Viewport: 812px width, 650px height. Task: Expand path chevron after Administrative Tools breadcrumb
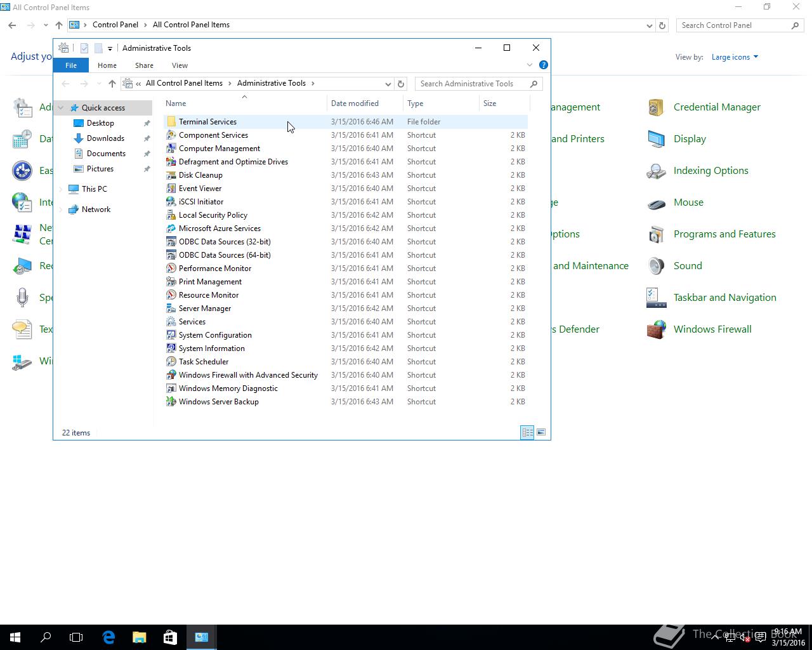(x=313, y=83)
